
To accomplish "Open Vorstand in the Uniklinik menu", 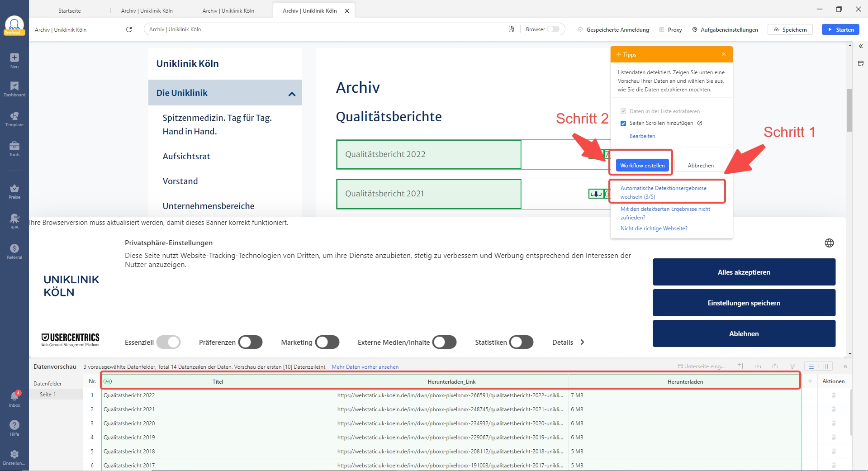I will point(180,181).
